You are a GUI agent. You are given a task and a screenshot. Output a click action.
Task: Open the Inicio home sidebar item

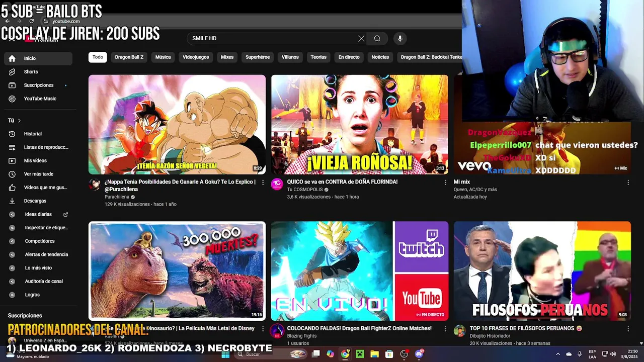(x=38, y=58)
